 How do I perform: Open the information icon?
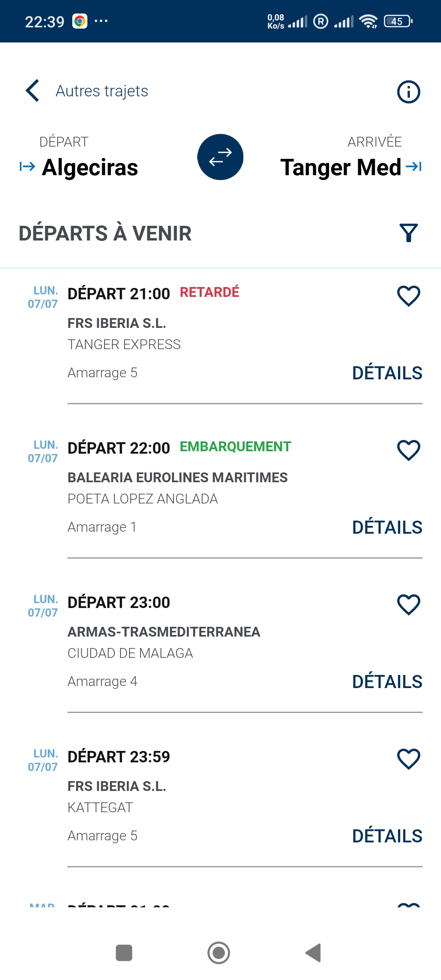click(408, 92)
